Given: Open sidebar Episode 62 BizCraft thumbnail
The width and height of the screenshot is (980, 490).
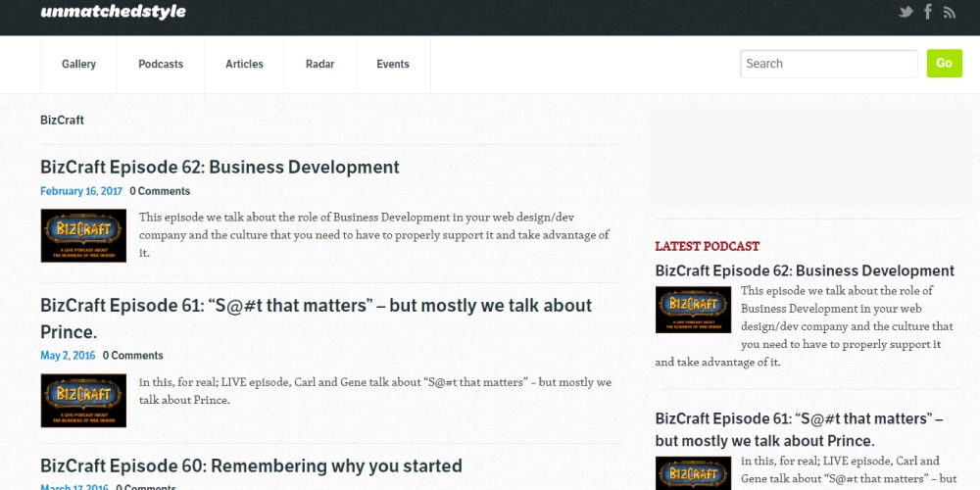Looking at the screenshot, I should tap(693, 310).
